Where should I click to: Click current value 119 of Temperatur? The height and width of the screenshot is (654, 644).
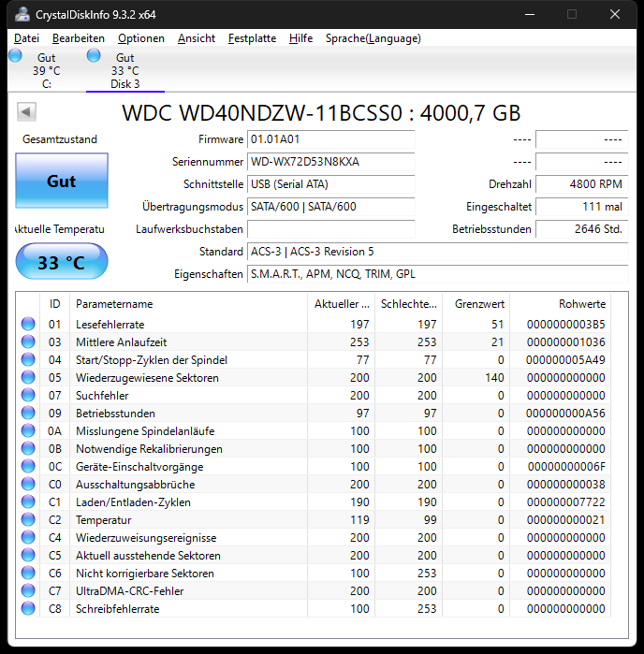pyautogui.click(x=359, y=520)
